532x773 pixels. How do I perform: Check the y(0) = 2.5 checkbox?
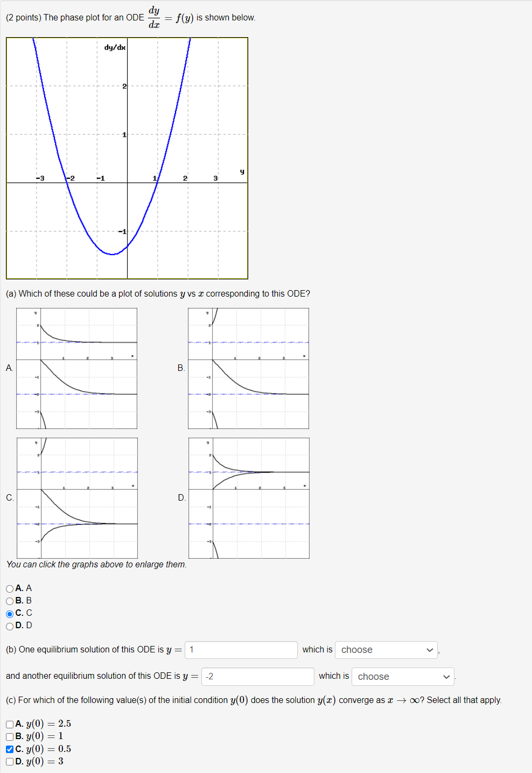[10, 724]
